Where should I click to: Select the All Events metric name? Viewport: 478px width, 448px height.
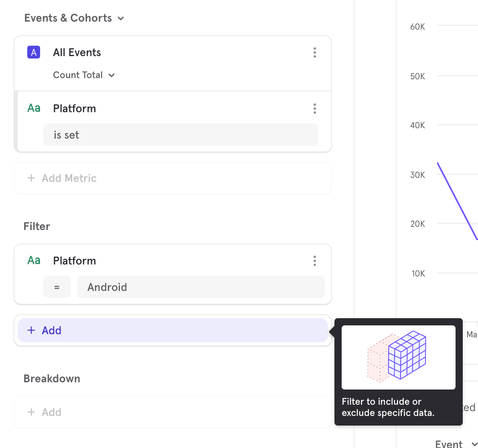77,52
